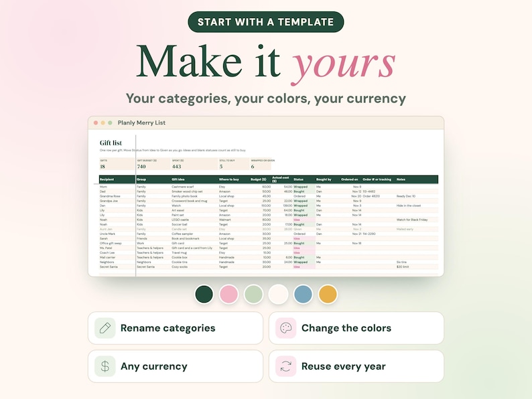Select the Grandpa Joe recipient cell
Screen dimensions: 532x399
pyautogui.click(x=109, y=201)
